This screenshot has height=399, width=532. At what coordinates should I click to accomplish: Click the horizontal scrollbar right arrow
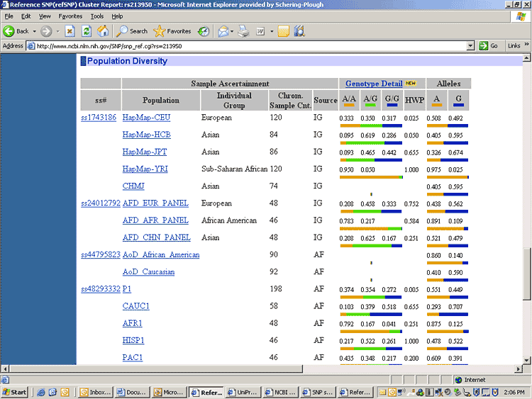(518, 369)
